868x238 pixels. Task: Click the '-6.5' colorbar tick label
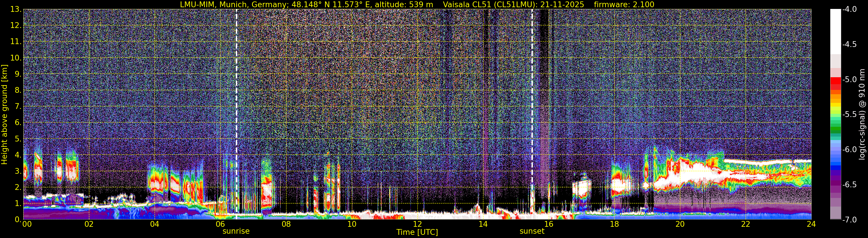tap(849, 184)
